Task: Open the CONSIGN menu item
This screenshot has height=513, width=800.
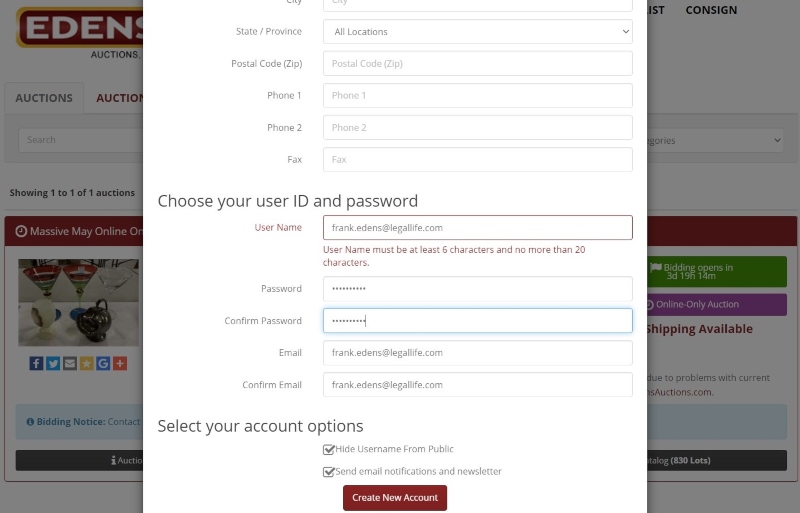Action: point(711,10)
